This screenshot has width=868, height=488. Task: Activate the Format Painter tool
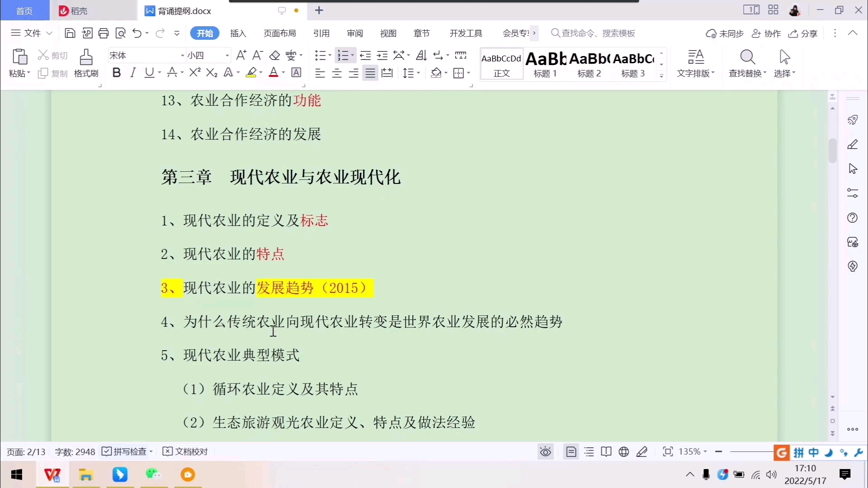[85, 63]
